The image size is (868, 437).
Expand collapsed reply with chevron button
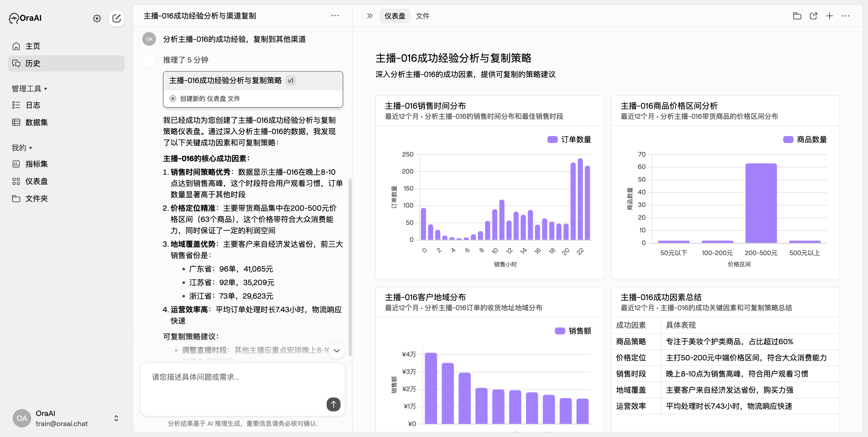pyautogui.click(x=337, y=351)
